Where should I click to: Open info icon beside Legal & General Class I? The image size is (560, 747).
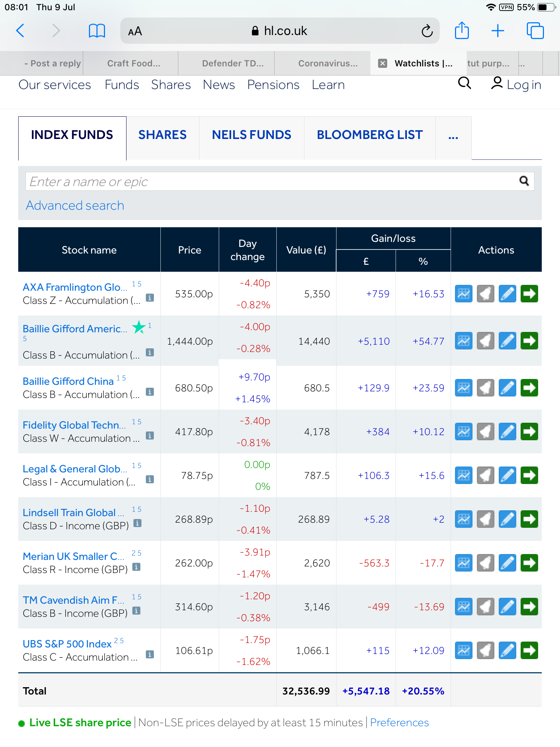[x=149, y=479]
